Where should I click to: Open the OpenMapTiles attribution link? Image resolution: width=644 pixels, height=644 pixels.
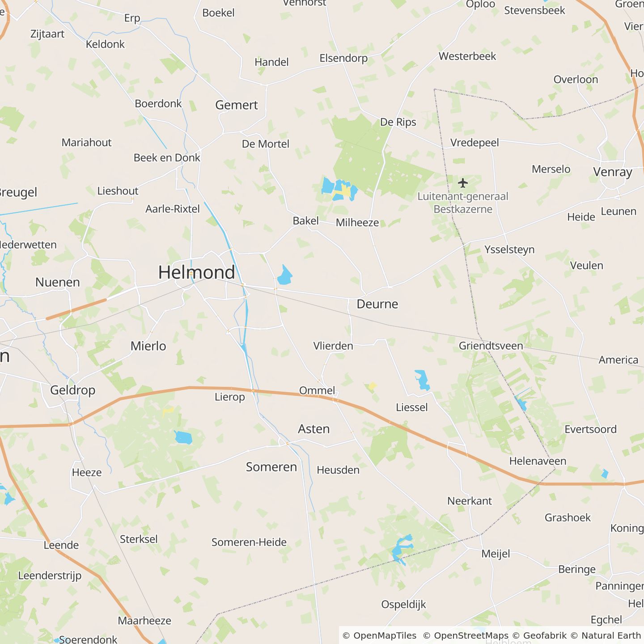379,636
